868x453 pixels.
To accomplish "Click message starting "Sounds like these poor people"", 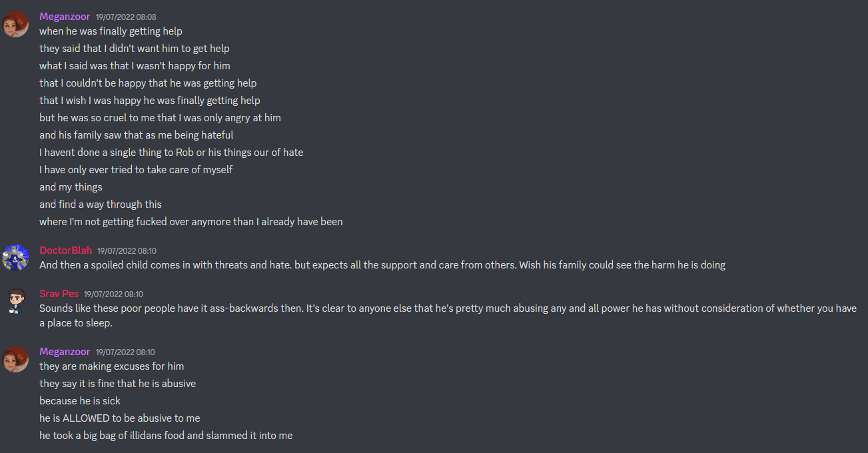I will point(448,316).
